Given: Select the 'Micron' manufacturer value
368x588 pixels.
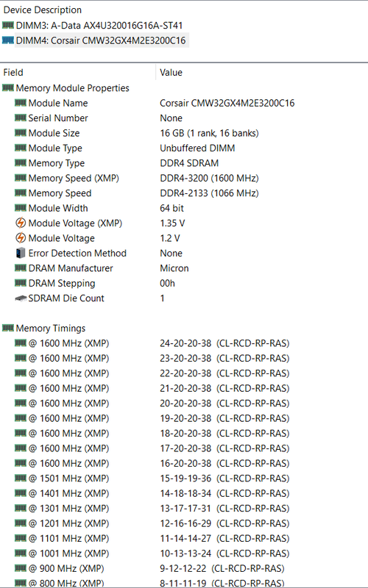Looking at the screenshot, I should 174,268.
